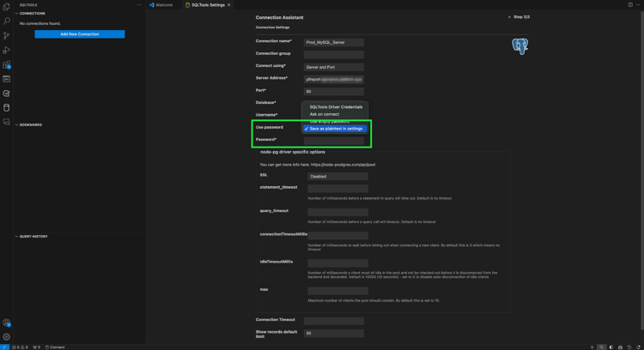644x350 pixels.
Task: Edit the Connection name field
Action: [x=333, y=42]
